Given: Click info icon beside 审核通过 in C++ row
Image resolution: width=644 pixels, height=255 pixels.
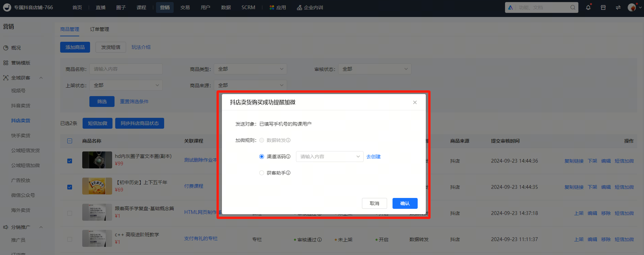Looking at the screenshot, I should tap(319, 240).
